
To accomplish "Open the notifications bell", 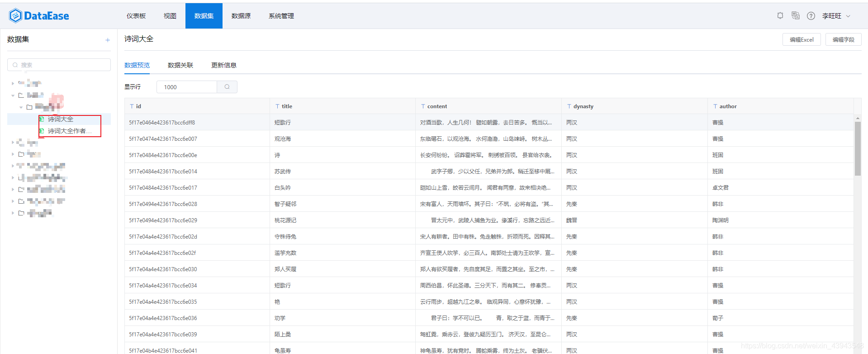I will pos(780,16).
